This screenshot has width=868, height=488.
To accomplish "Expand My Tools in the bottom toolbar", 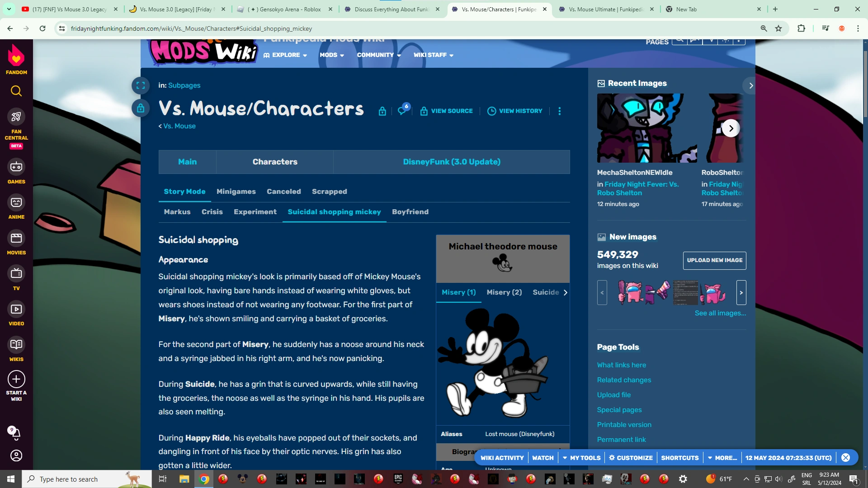I will [x=581, y=458].
